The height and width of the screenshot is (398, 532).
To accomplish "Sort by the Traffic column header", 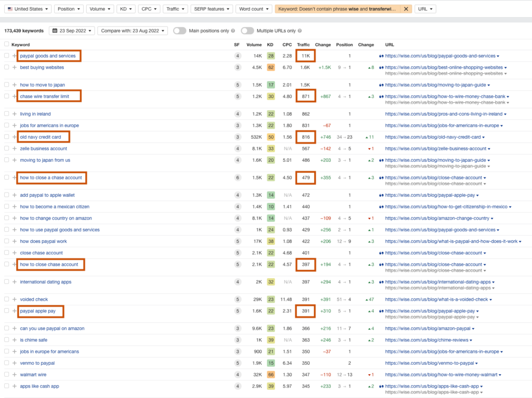I will pyautogui.click(x=303, y=45).
